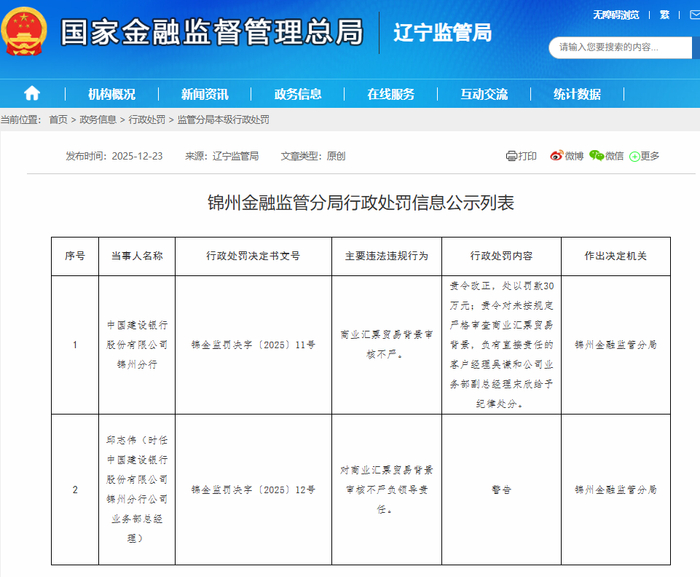This screenshot has width=700, height=577.
Task: Click 政务信息 in the breadcrumb
Action: (x=98, y=120)
